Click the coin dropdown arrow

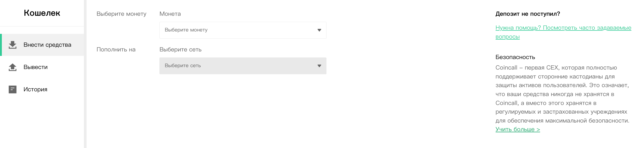[x=319, y=30]
